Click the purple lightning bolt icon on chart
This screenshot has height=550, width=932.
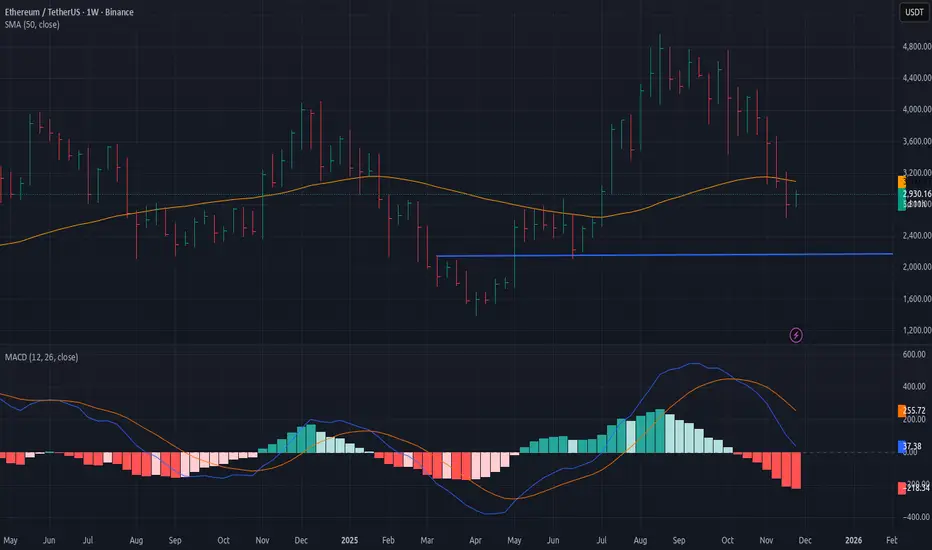click(x=796, y=335)
